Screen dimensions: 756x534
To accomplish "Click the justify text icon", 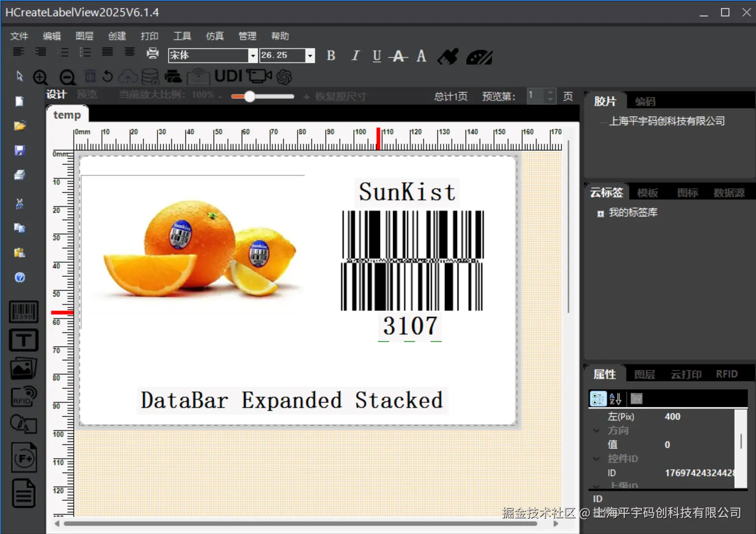I will click(x=107, y=52).
